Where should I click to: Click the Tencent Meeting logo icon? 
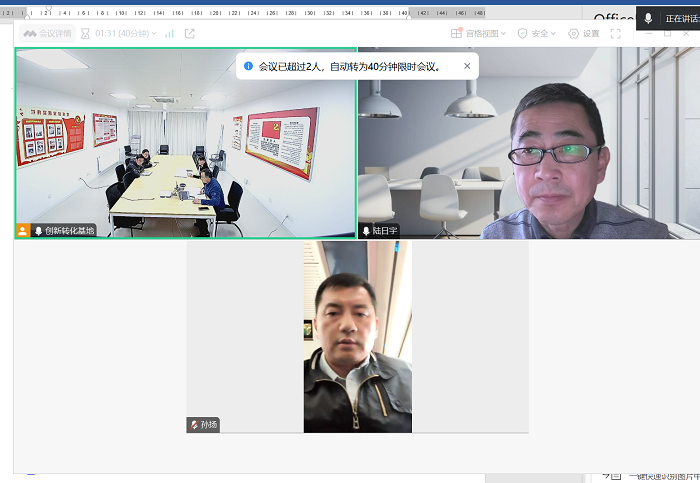[30, 33]
